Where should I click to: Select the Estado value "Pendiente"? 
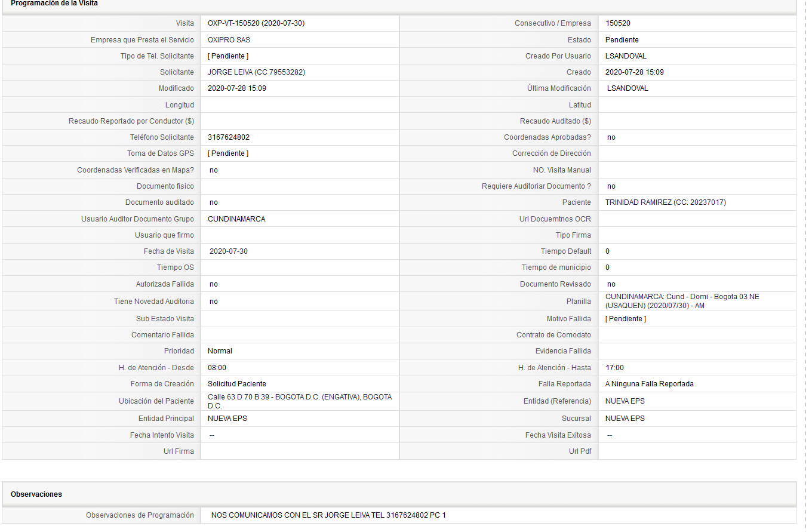[622, 40]
